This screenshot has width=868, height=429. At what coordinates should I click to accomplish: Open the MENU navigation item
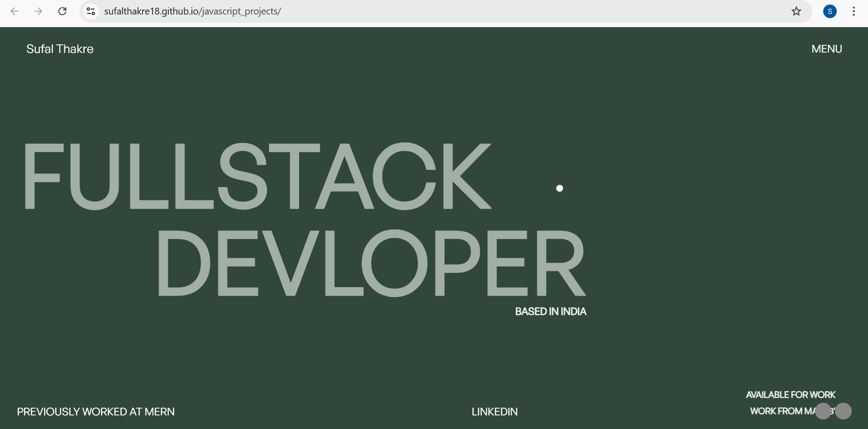pyautogui.click(x=826, y=49)
